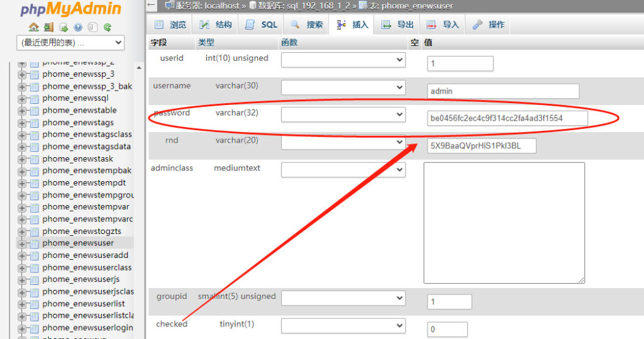Expand the phome_enewssql tree node

pyautogui.click(x=23, y=98)
